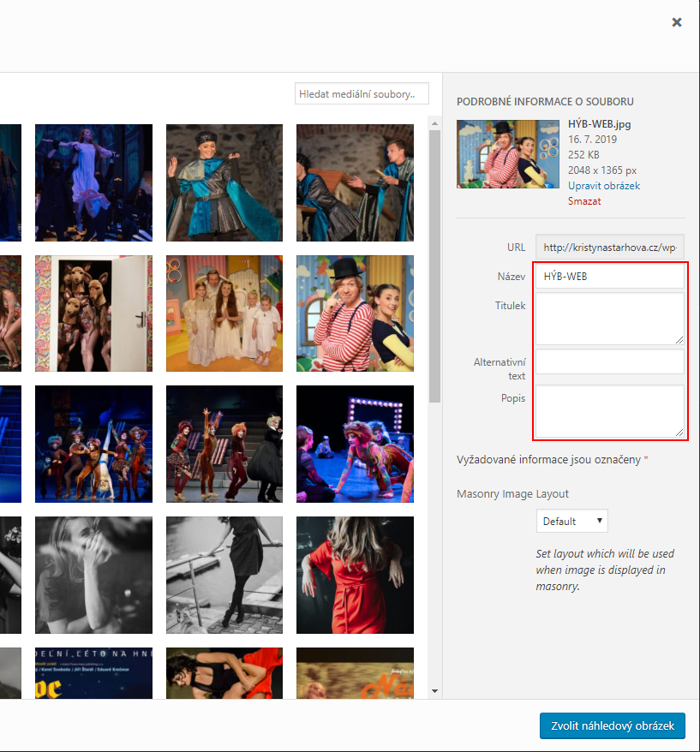Screen dimensions: 700x752
Task: Click the URL field
Action: click(x=609, y=248)
